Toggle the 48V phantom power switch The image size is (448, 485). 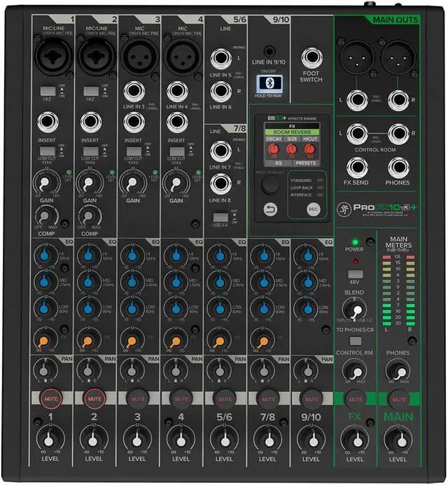(355, 274)
